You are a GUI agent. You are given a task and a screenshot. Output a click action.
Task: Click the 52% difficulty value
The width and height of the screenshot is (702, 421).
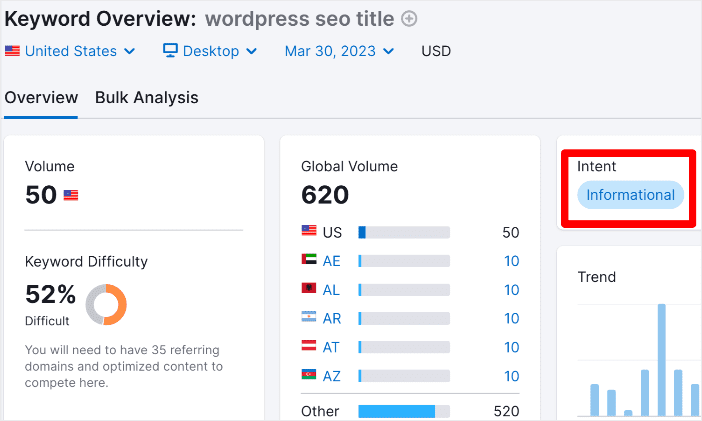tap(51, 294)
